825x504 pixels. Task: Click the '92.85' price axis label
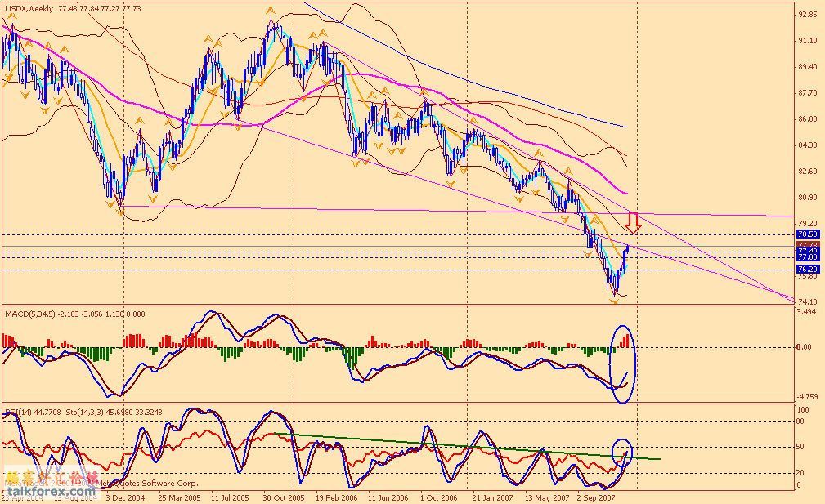pos(808,15)
